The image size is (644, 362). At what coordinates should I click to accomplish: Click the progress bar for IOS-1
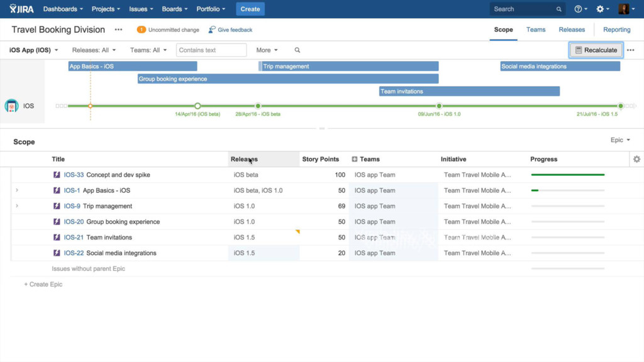[x=568, y=190]
